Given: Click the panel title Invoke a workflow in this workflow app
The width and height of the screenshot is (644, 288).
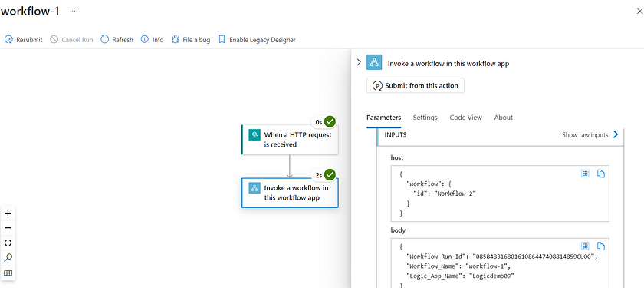Looking at the screenshot, I should (x=449, y=64).
